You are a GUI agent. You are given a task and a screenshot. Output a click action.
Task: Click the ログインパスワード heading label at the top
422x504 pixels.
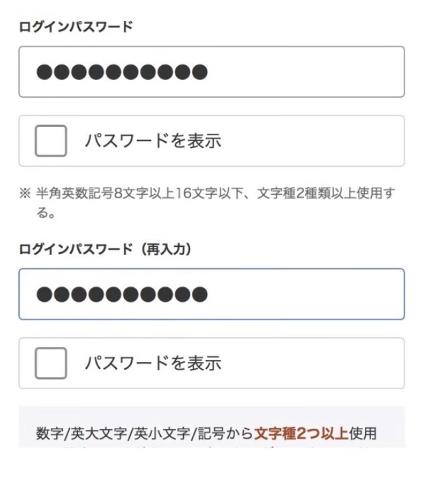click(76, 27)
